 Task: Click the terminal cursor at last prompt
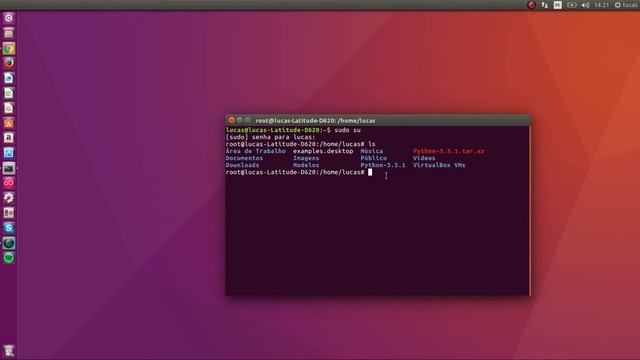tap(370, 172)
